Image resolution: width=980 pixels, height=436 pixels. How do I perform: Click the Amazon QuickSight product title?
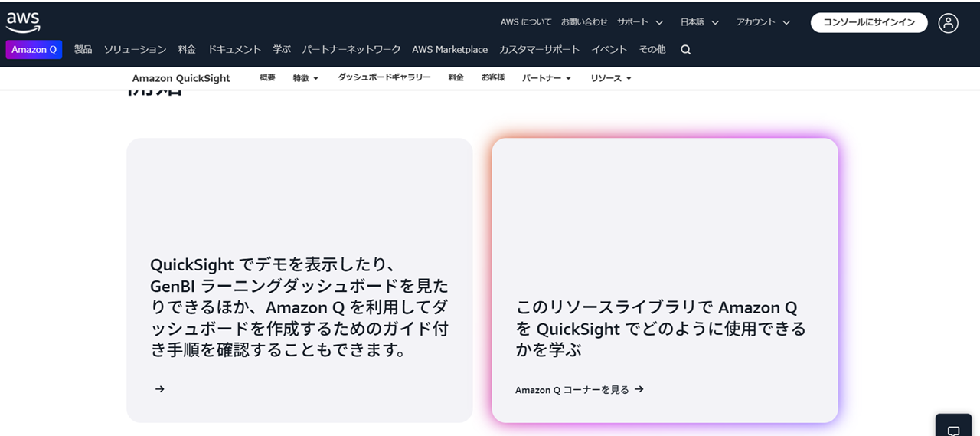[x=181, y=78]
